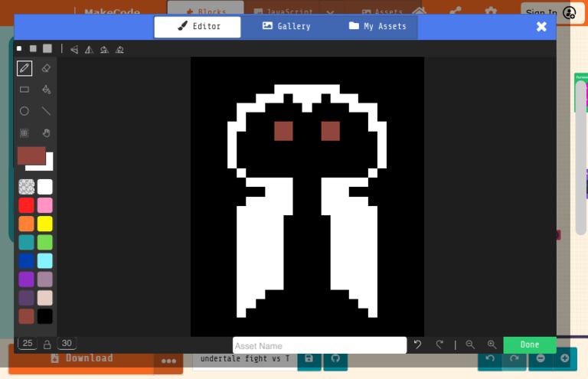Undo the last drawing action

(x=417, y=345)
